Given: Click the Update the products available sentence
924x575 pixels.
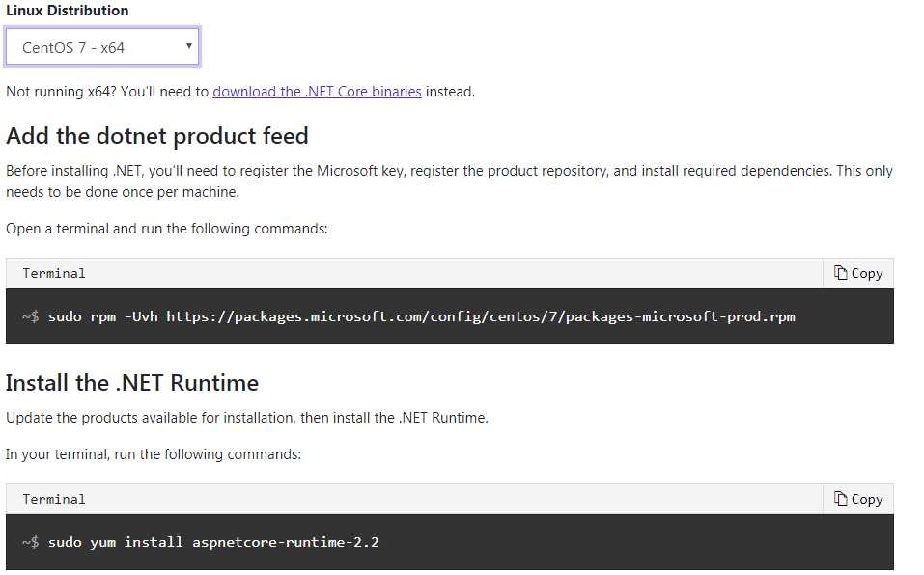Looking at the screenshot, I should [247, 418].
